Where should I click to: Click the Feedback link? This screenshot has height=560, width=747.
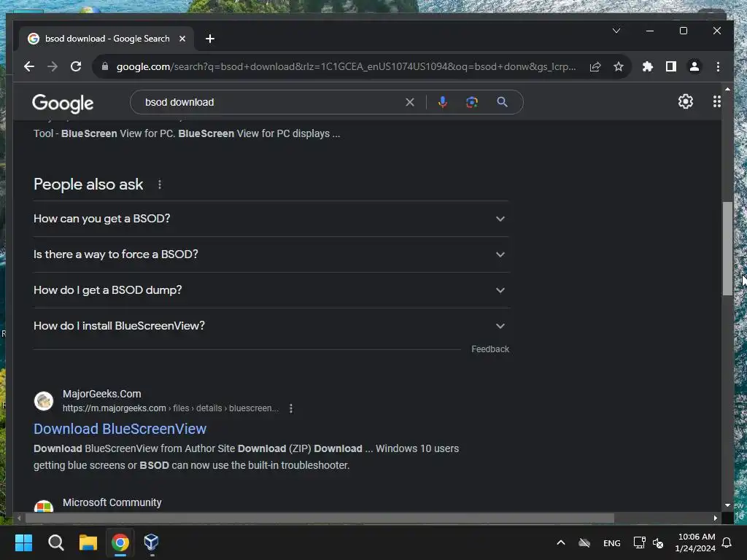tap(490, 349)
